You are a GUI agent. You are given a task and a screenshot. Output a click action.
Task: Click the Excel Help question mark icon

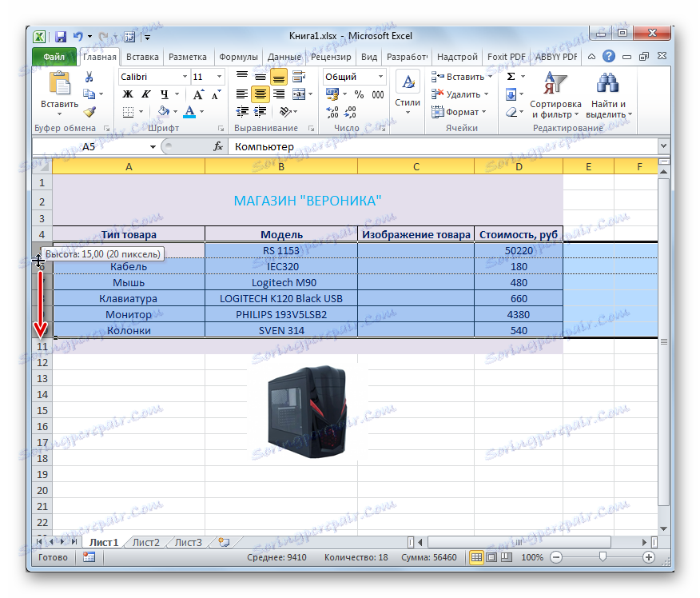pyautogui.click(x=608, y=56)
